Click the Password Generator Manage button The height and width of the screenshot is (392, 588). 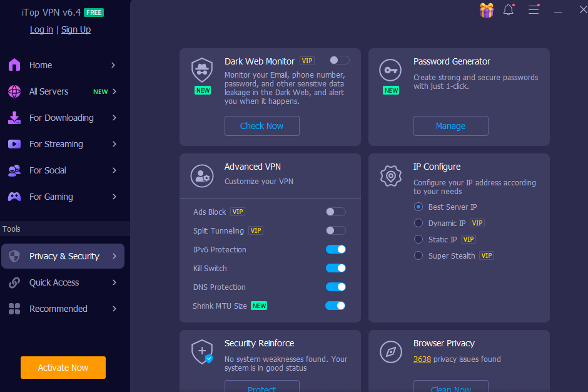451,126
